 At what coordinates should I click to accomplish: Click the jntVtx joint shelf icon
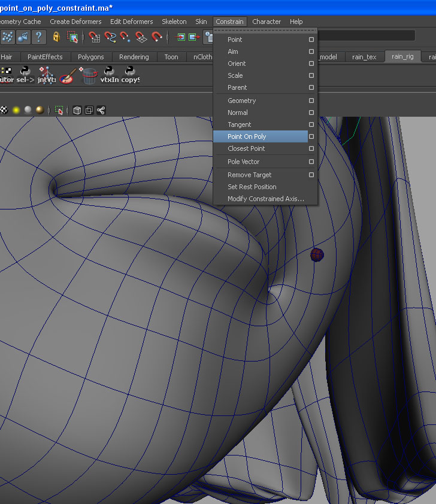click(x=47, y=75)
